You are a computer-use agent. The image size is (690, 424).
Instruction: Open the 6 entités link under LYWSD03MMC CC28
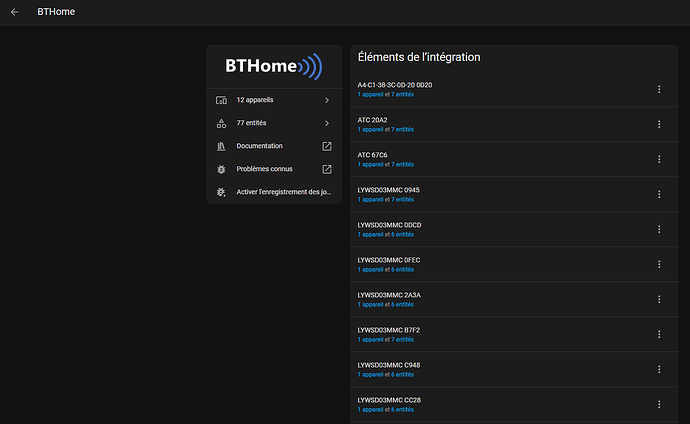pos(403,410)
